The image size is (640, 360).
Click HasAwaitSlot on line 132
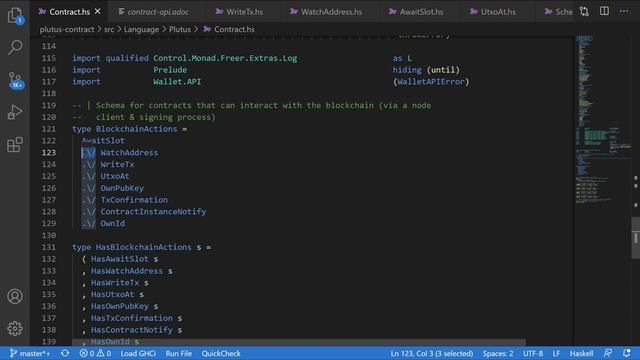(120, 259)
